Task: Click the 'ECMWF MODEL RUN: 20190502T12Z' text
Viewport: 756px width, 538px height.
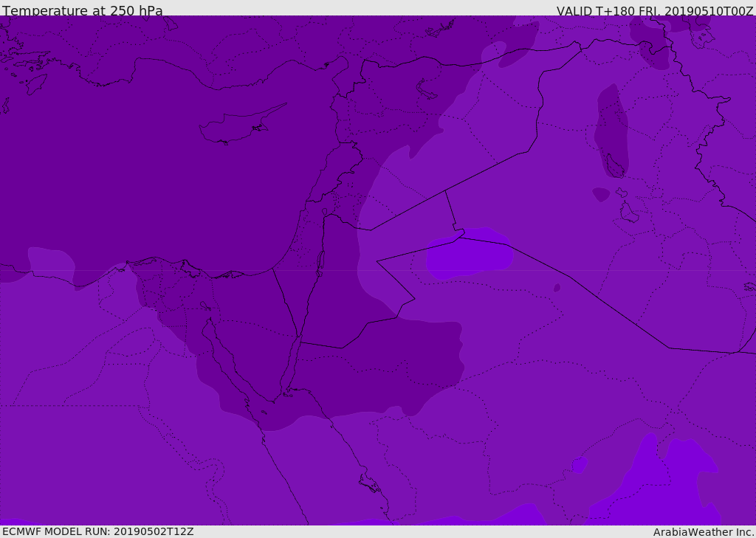Action: [x=98, y=531]
